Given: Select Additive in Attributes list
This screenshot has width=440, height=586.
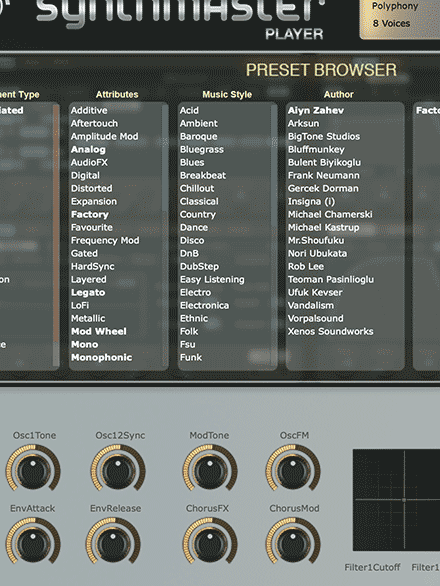Looking at the screenshot, I should click(x=89, y=110).
